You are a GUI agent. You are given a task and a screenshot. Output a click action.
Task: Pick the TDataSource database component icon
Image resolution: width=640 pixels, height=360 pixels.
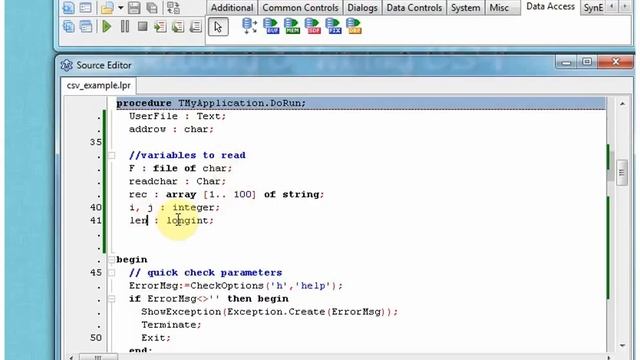[249, 26]
